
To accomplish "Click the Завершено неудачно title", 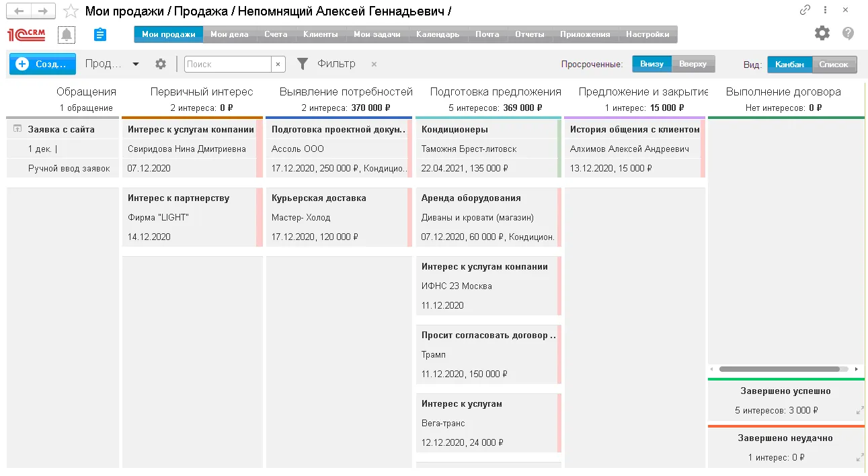I will 786,438.
